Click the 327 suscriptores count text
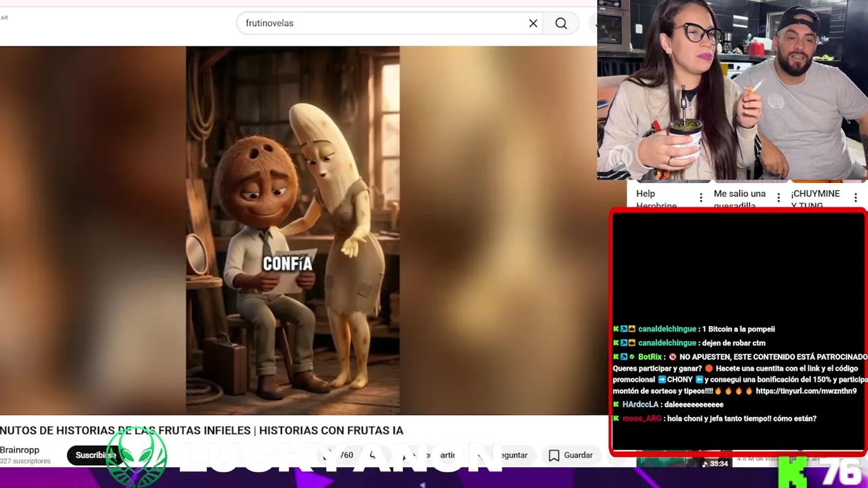 tap(25, 461)
